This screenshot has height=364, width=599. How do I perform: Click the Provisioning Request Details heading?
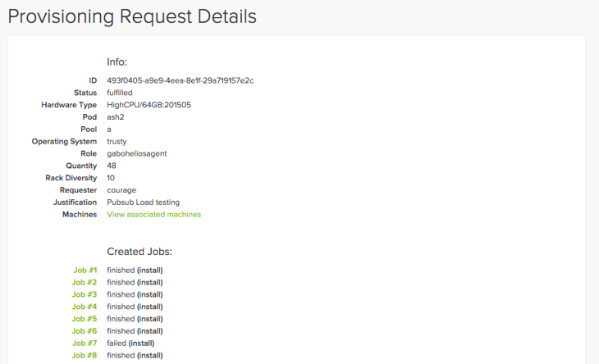point(132,16)
